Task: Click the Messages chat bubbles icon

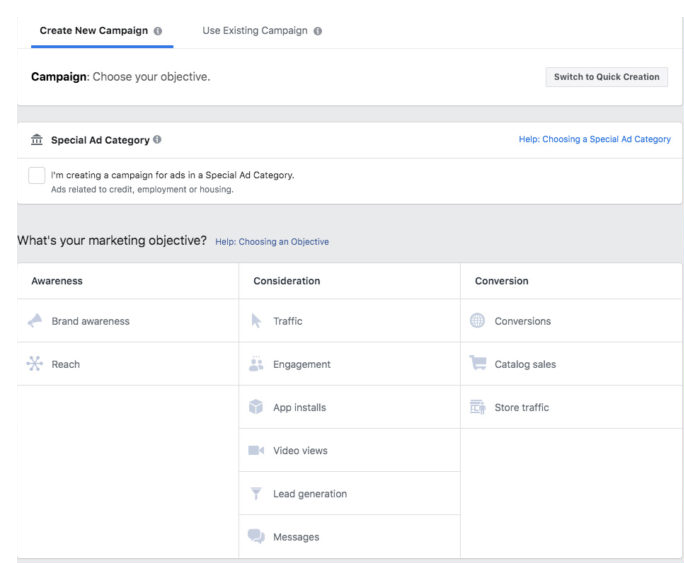Action: tap(256, 536)
